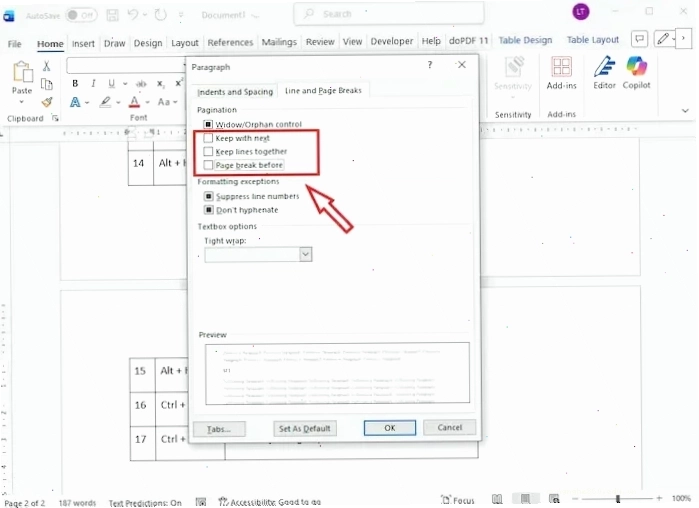Switch to Indents and Spacing tab
699x508 pixels.
pyautogui.click(x=235, y=92)
